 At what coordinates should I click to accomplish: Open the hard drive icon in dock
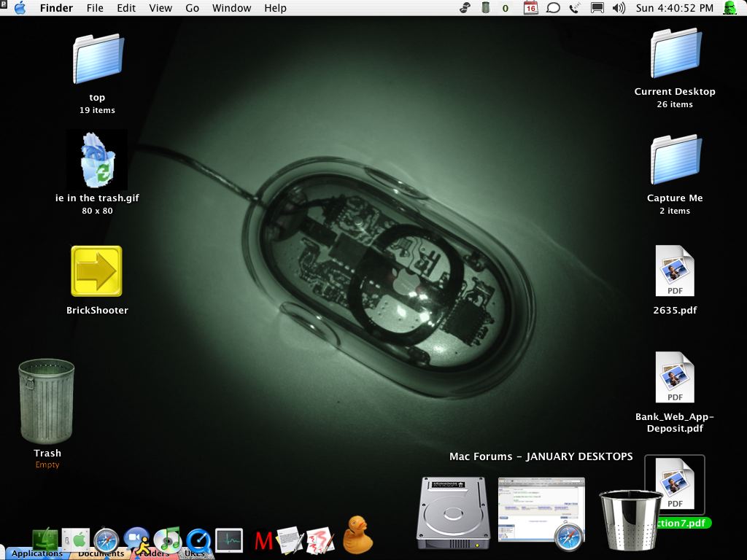pos(453,514)
